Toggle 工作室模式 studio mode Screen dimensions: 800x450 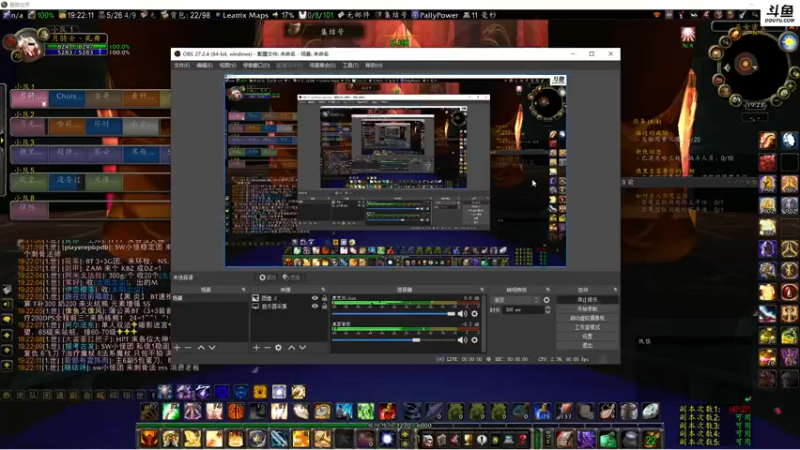[587, 327]
